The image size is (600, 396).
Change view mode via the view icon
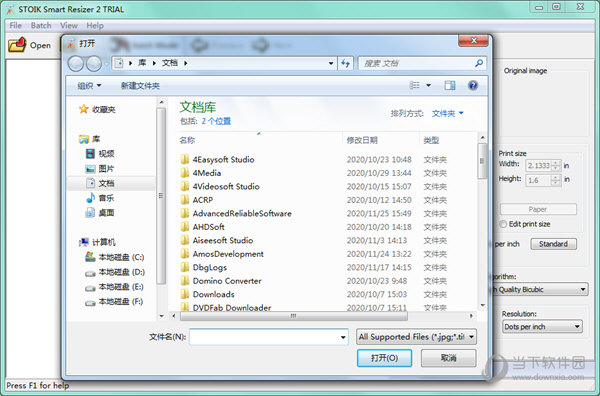[414, 85]
